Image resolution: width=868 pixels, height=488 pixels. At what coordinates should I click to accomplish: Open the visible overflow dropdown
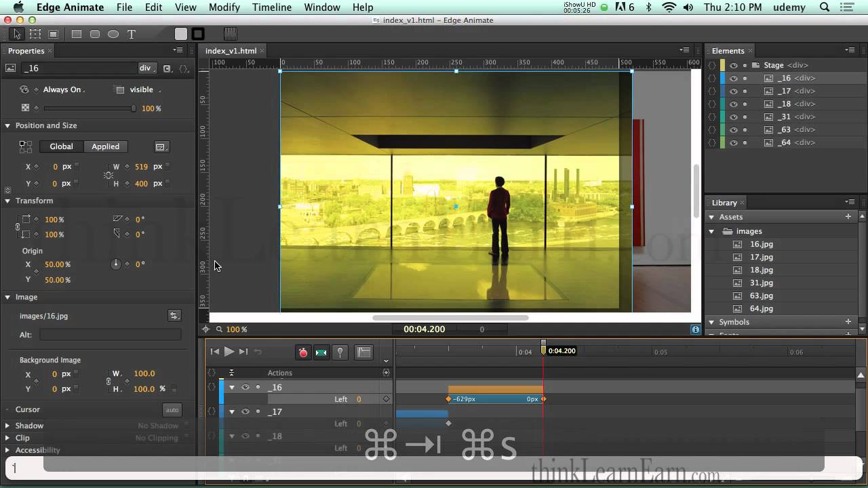coord(144,89)
